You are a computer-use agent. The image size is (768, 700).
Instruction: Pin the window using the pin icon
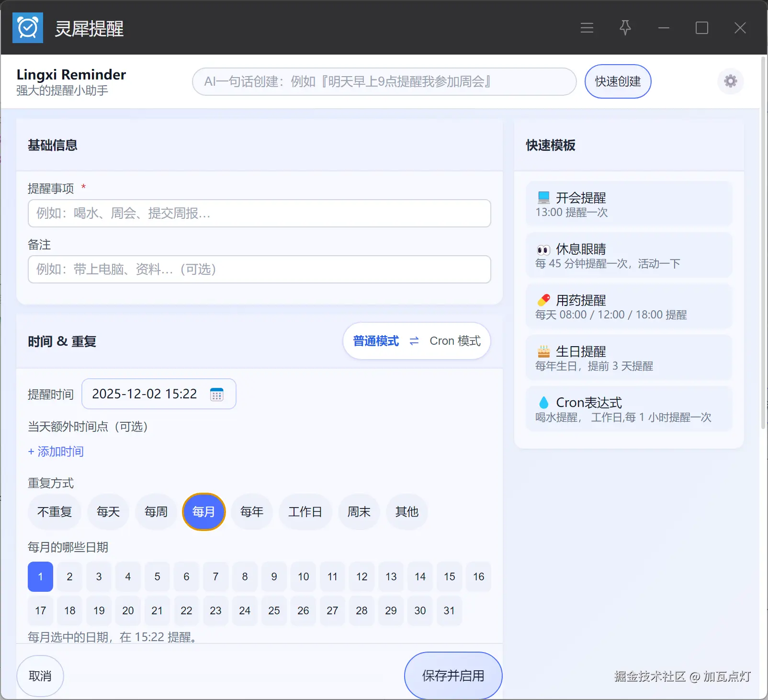(625, 28)
